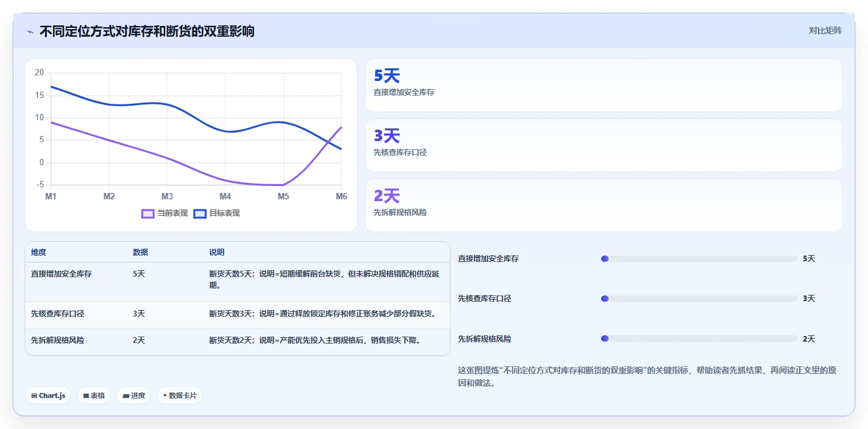The image size is (868, 429).
Task: Click the lightning icon beside the title
Action: click(30, 32)
